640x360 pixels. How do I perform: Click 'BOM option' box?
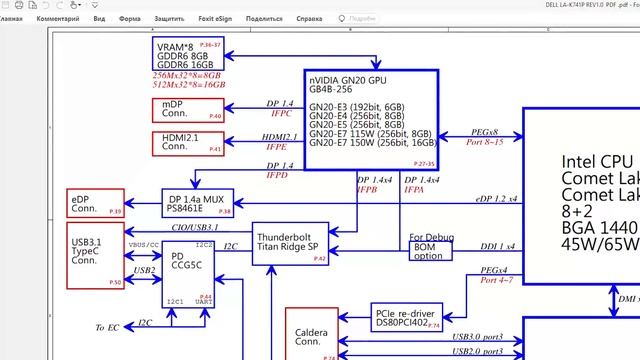pyautogui.click(x=431, y=251)
